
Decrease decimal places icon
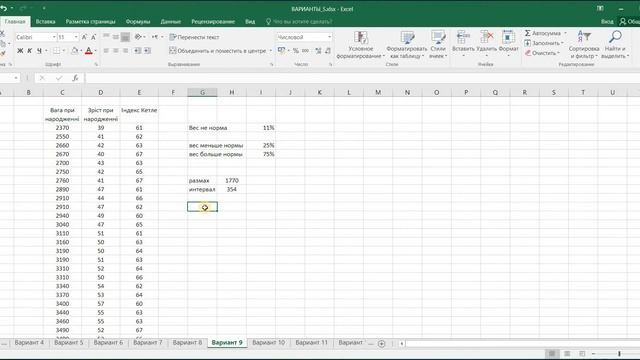pyautogui.click(x=328, y=51)
